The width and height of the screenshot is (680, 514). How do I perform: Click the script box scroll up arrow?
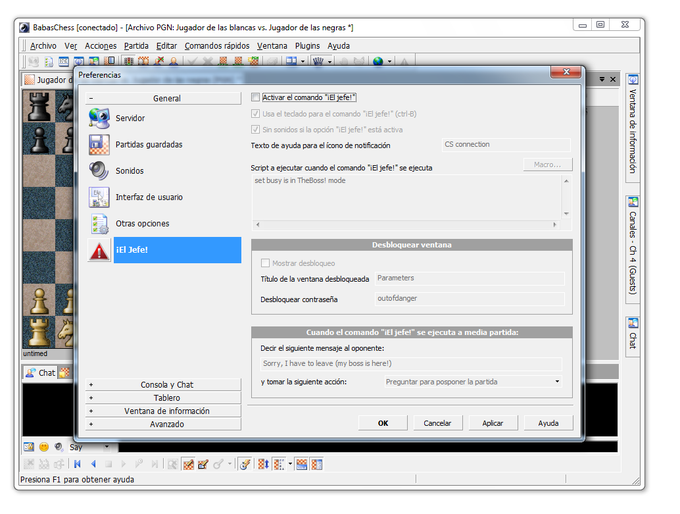[x=566, y=181]
